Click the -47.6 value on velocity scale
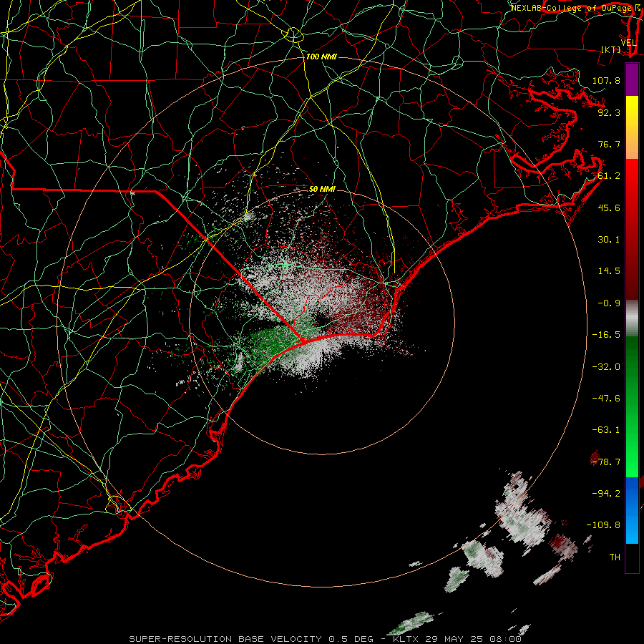Viewport: 644px width, 644px height. tap(606, 399)
